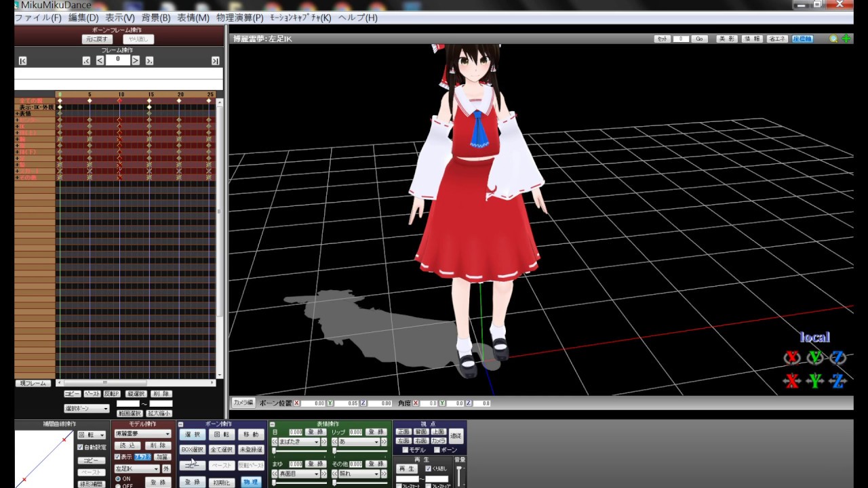The width and height of the screenshot is (868, 488).
Task: Select the IK OFF radio button
Action: [x=117, y=485]
